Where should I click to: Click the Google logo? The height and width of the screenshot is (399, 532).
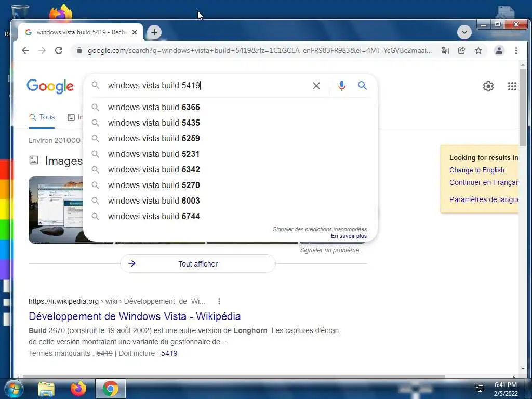click(50, 86)
